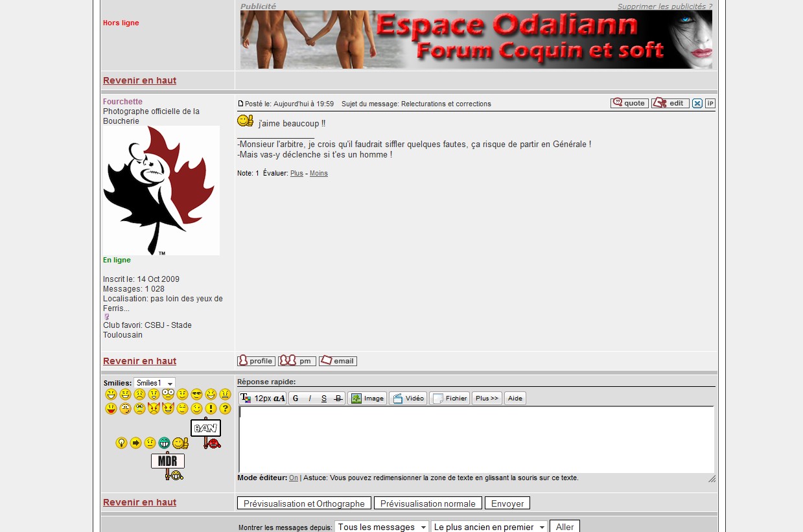The image size is (803, 532).
Task: Open the Smilies1 set dropdown
Action: pos(154,383)
